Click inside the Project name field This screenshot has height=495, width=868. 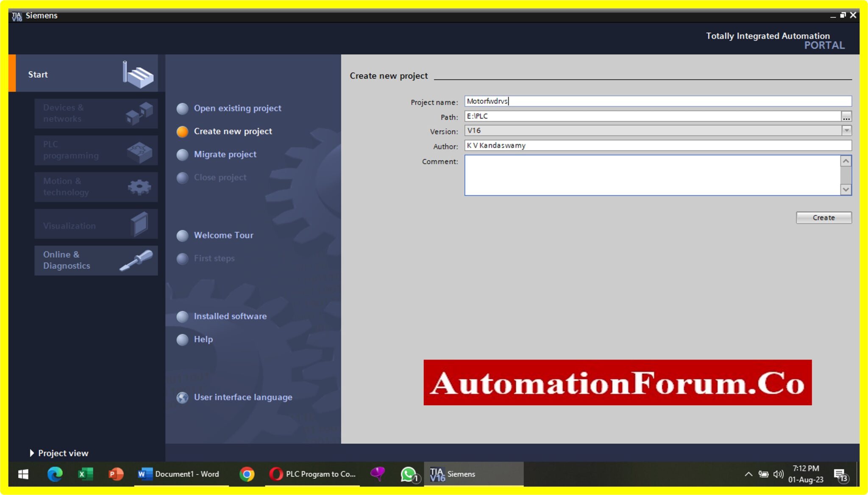593,101
